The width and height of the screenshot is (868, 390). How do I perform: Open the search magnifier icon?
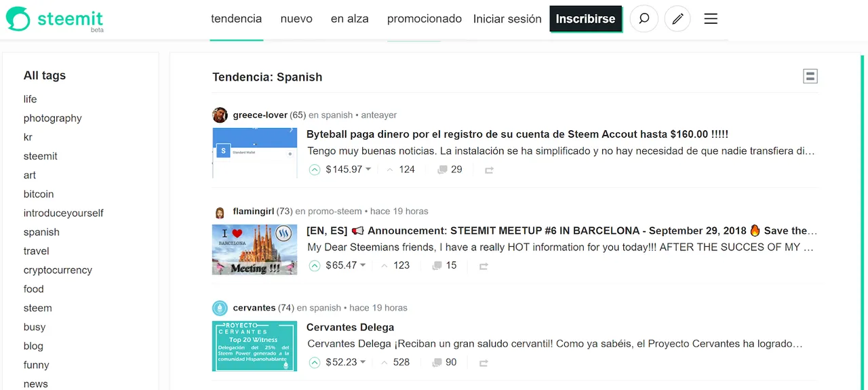coord(644,19)
